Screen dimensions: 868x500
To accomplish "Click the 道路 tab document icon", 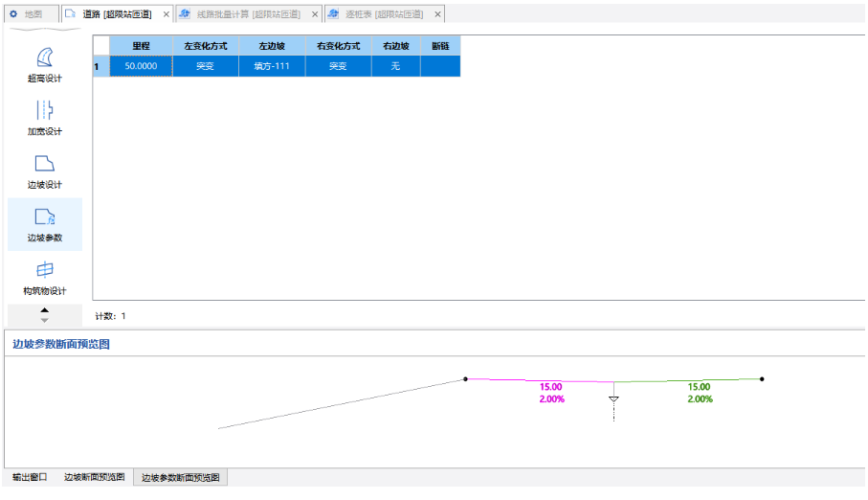I will tap(70, 13).
